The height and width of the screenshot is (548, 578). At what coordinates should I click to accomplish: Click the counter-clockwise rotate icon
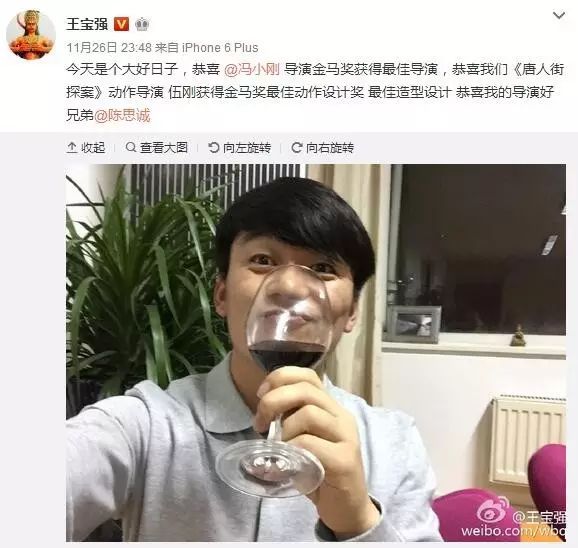tap(213, 148)
